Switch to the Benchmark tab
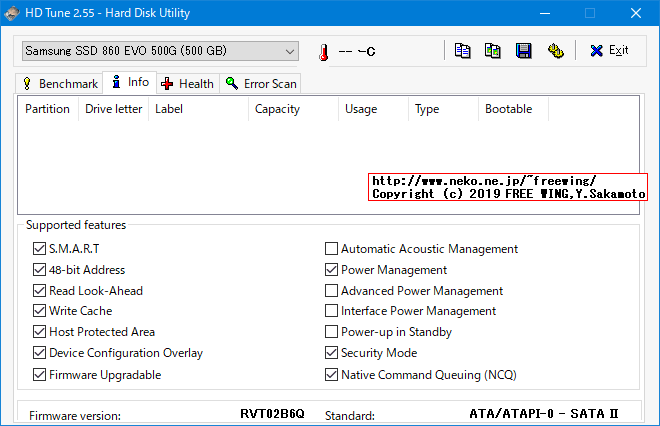The width and height of the screenshot is (660, 426). 60,84
